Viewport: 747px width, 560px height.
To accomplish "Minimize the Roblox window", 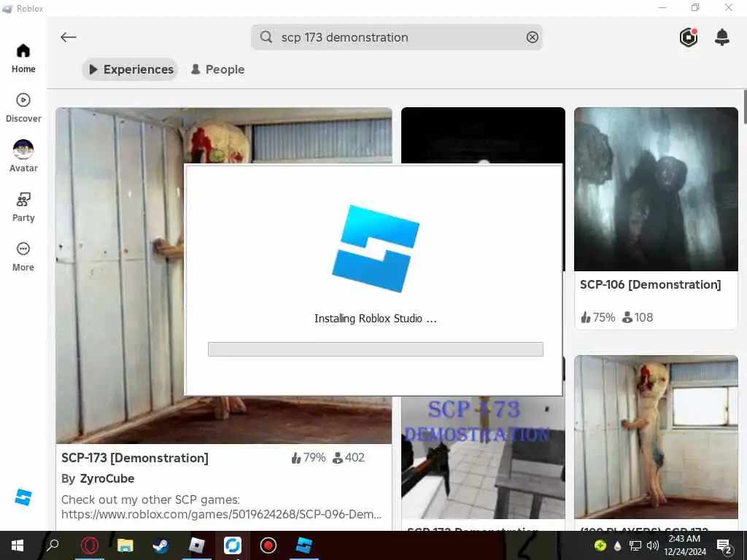I will coord(662,7).
